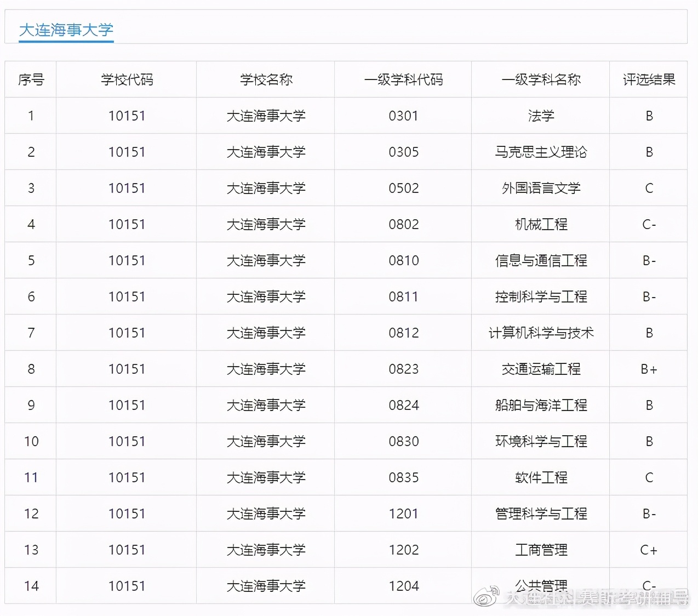
Task: Click 大连海事大学 cell in row 5
Action: point(265,260)
